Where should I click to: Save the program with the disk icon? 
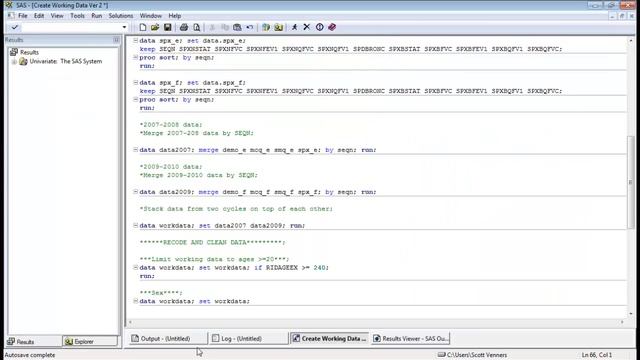tap(167, 27)
